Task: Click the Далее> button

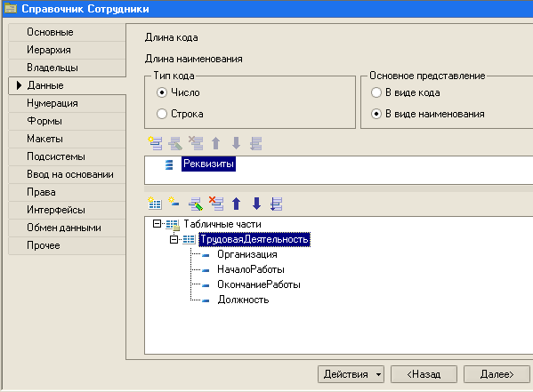Action: click(x=497, y=374)
